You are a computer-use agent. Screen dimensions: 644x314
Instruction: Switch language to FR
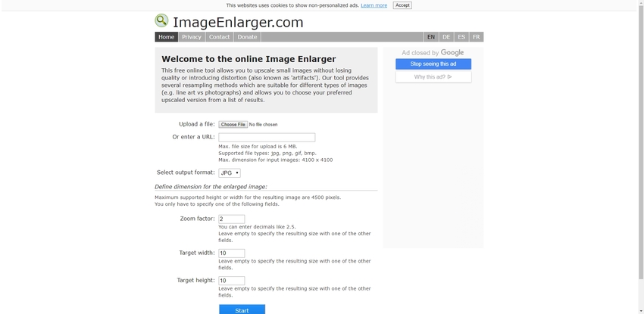(x=476, y=37)
